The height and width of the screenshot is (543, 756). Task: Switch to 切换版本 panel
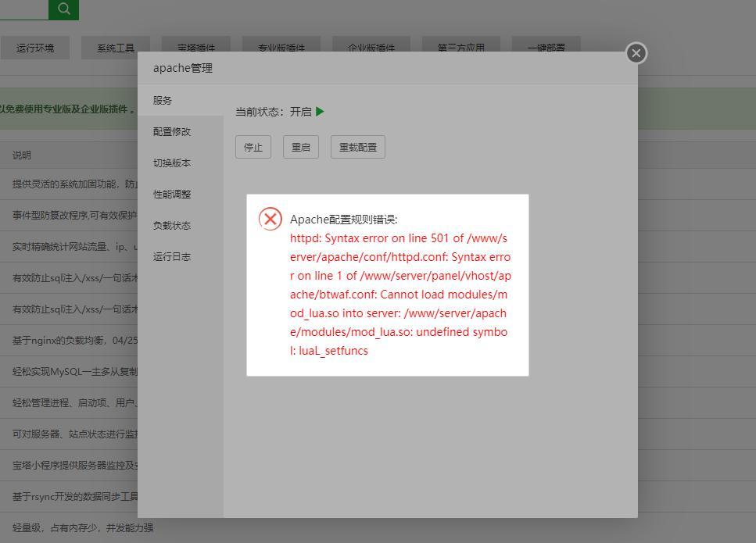[x=171, y=163]
